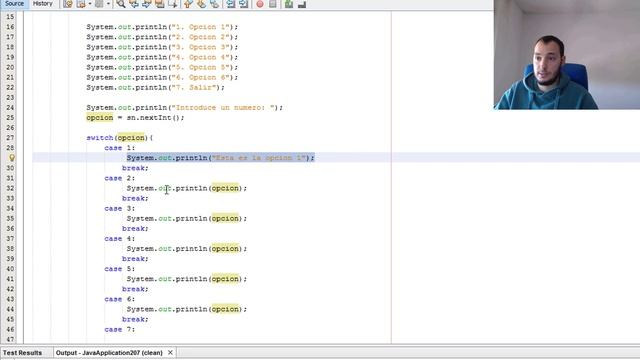This screenshot has width=640, height=360.
Task: Open the Test Results tab
Action: click(x=22, y=353)
